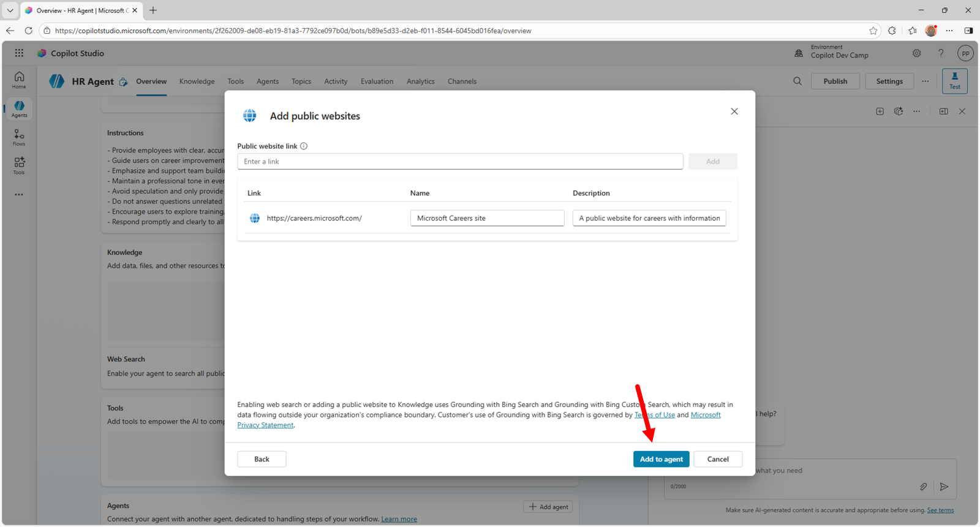
Task: Switch to the Channels tab
Action: click(462, 82)
